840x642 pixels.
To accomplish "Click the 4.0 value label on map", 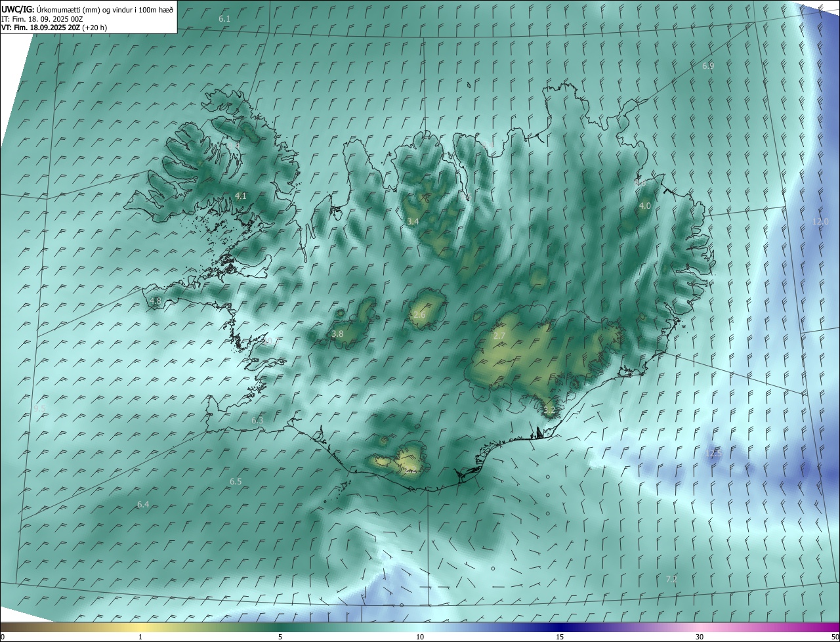I will tap(644, 205).
